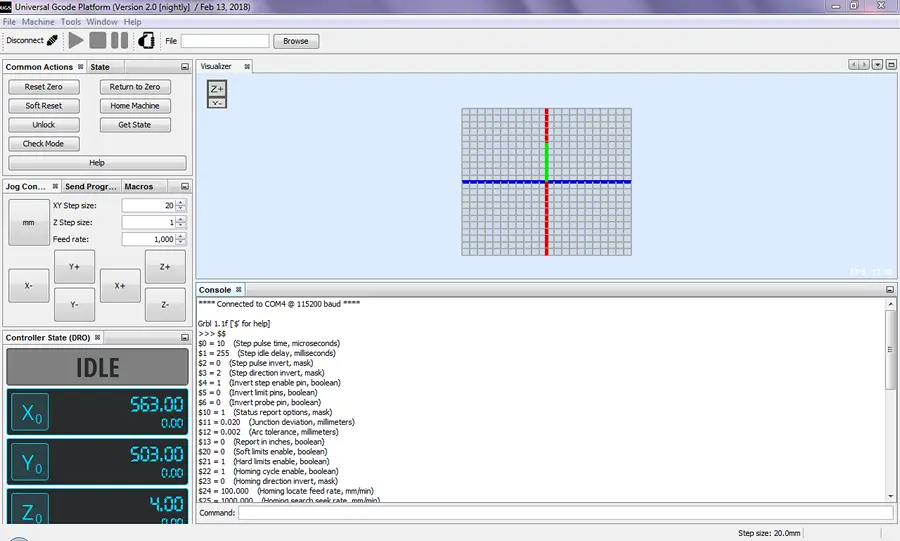Click the Get State button

[x=135, y=124]
